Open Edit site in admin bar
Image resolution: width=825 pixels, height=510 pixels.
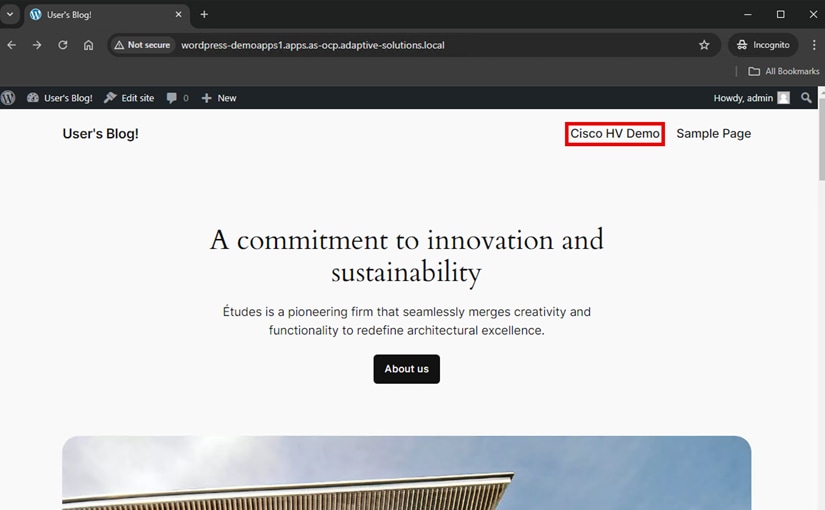tap(129, 98)
